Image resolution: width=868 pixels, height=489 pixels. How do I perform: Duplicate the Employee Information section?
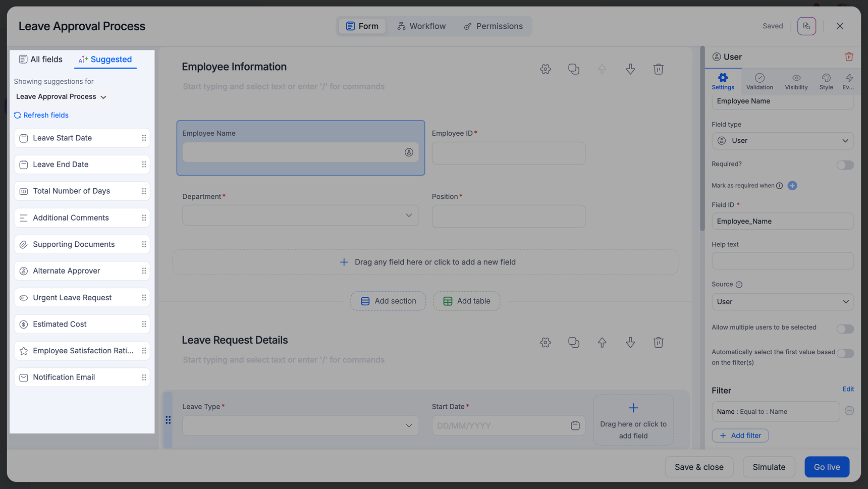point(573,69)
